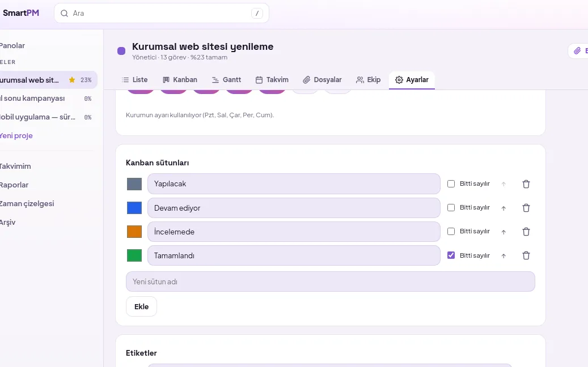
Task: Click 'Kurumun ayarı kullanılıyor' note text
Action: pyautogui.click(x=200, y=115)
